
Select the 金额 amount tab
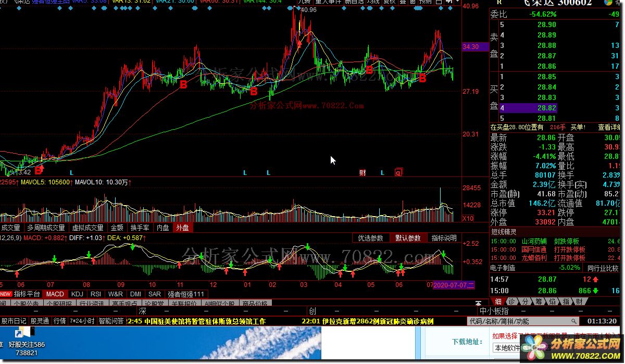point(117,228)
